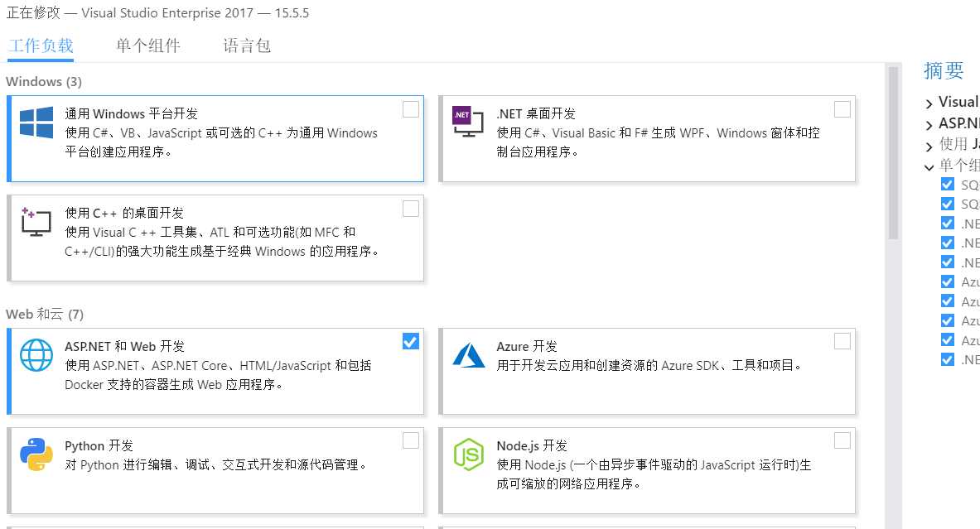Check the Azure 开发 workload checkbox
980x529 pixels.
point(842,342)
